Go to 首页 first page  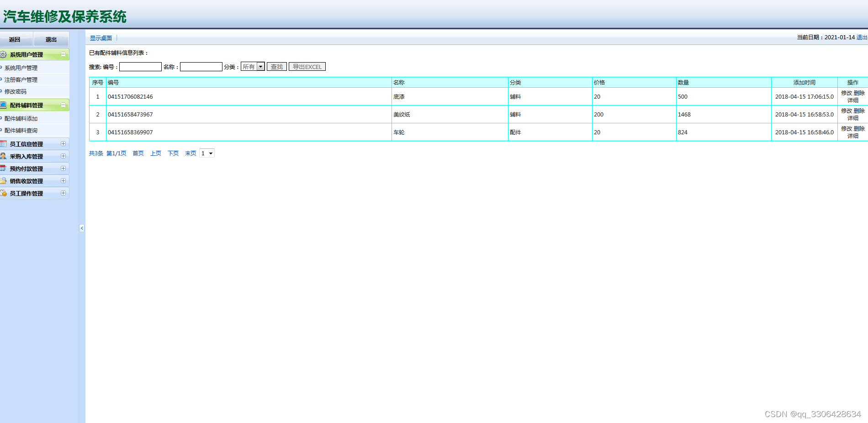click(x=138, y=153)
